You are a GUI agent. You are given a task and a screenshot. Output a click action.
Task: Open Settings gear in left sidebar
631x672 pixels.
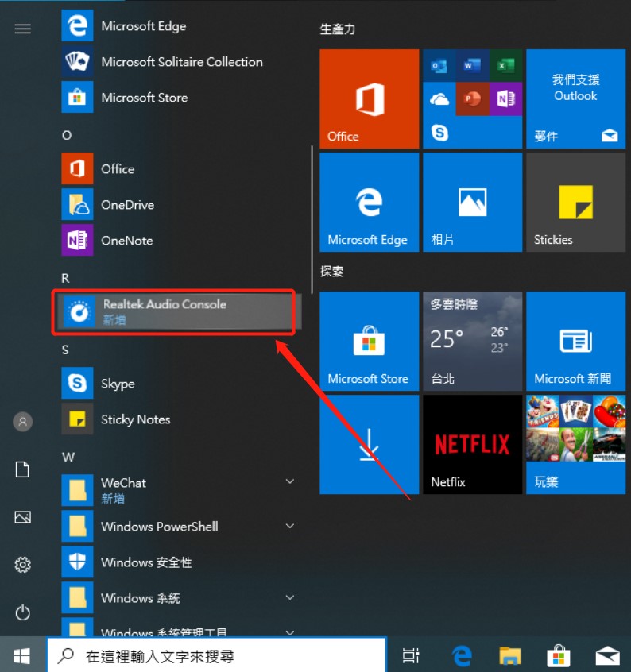[23, 565]
